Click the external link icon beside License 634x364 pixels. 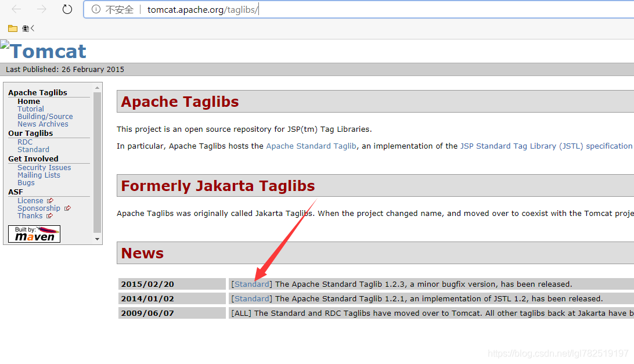(50, 201)
